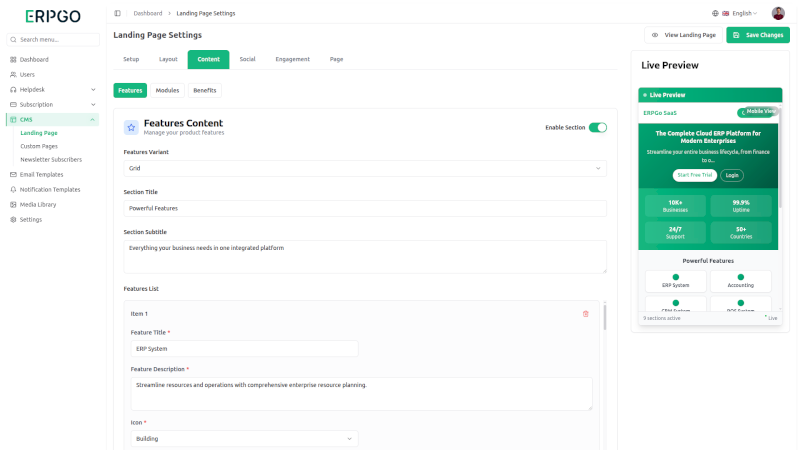Select the Modules sub-tab
Screen dimensions: 800x450
pos(167,90)
